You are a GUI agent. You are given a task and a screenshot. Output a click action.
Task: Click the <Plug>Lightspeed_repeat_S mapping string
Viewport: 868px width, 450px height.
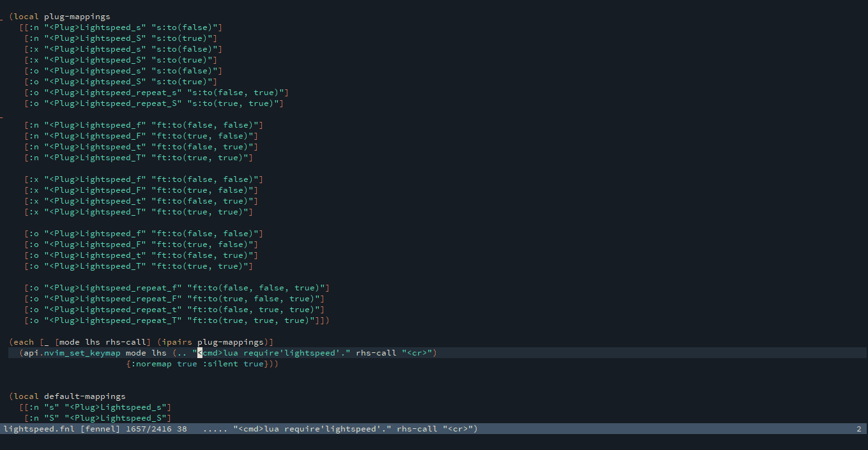pyautogui.click(x=112, y=103)
